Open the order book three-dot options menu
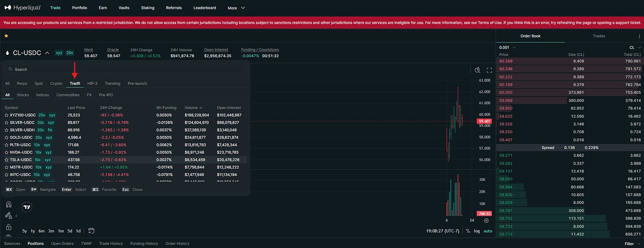The height and width of the screenshot is (248, 644). pyautogui.click(x=639, y=36)
